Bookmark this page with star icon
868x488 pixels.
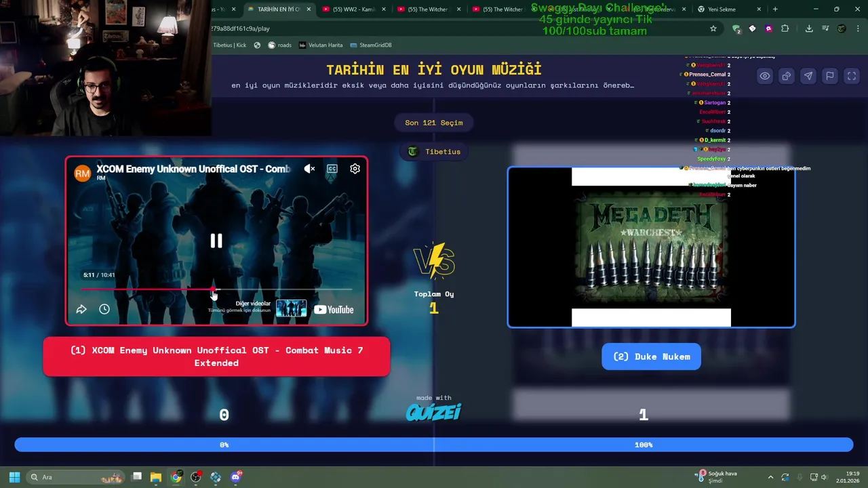point(713,28)
